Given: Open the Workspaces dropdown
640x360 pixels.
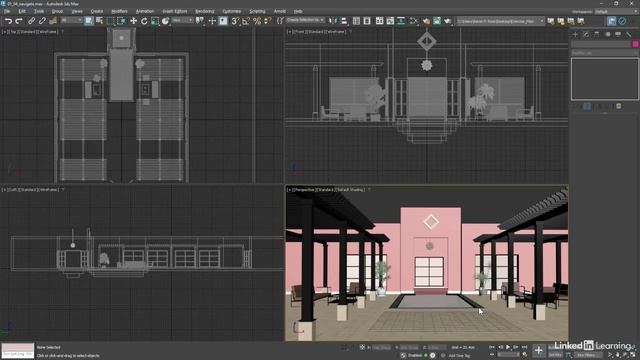Looking at the screenshot, I should point(616,12).
